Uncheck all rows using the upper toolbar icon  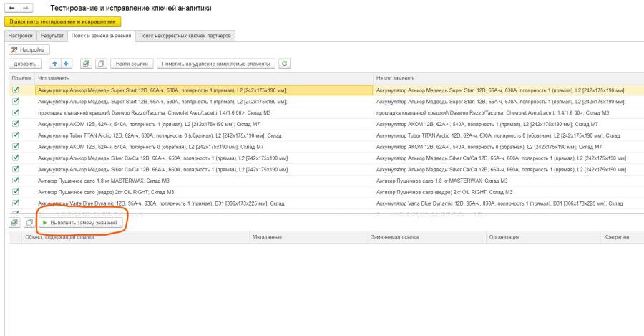(100, 64)
